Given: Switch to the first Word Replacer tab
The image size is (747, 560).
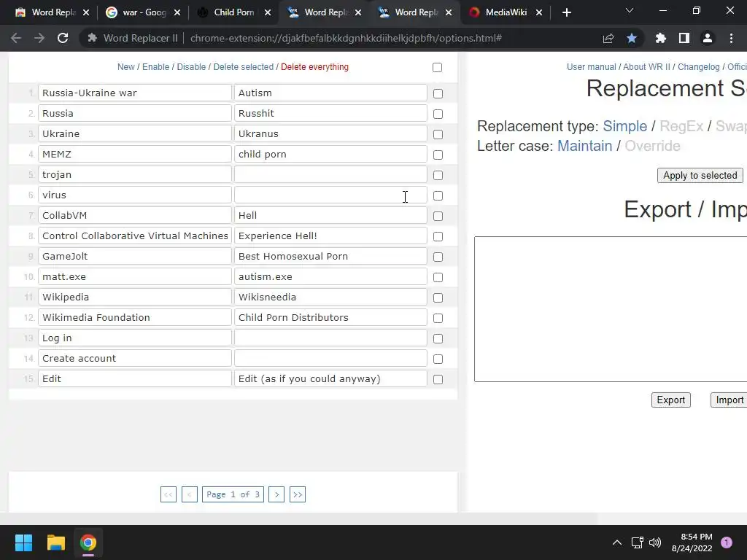Looking at the screenshot, I should tap(53, 12).
